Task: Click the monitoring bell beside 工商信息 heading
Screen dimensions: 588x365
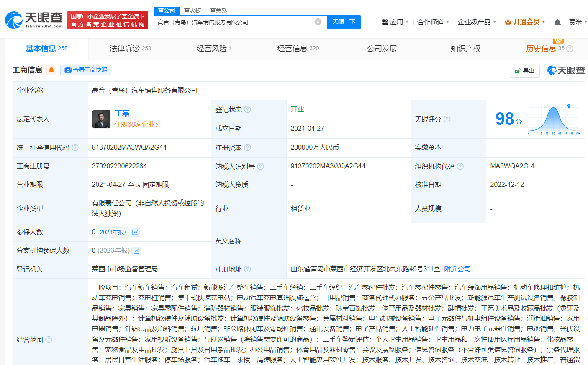Action: coord(51,70)
